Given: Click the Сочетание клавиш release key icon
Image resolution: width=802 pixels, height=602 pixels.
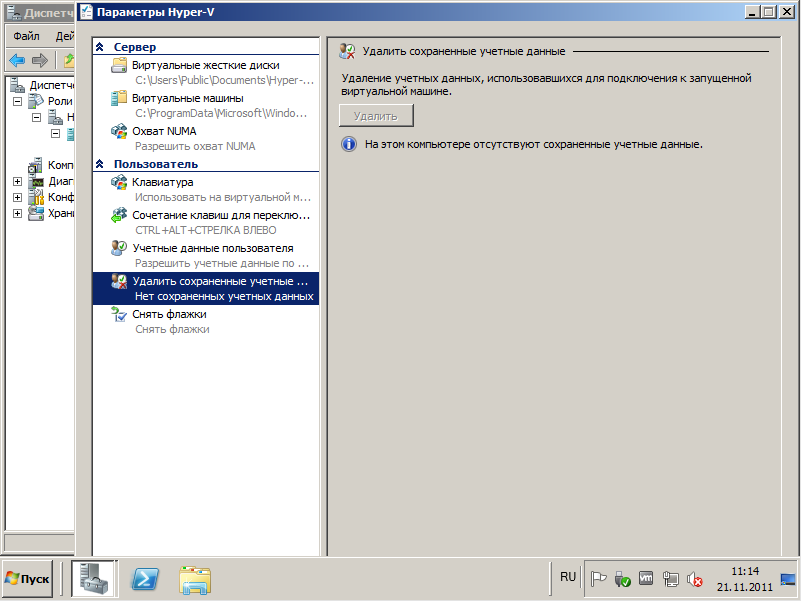Looking at the screenshot, I should click(x=119, y=215).
